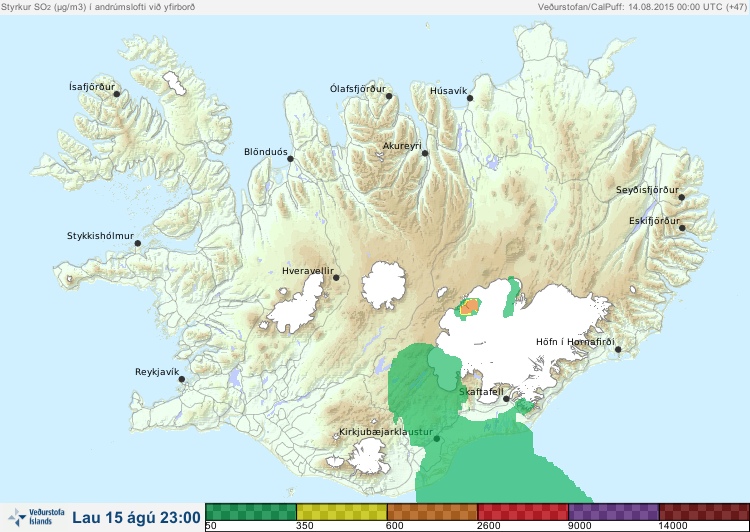Click the Stykkishólmur label

[x=100, y=236]
